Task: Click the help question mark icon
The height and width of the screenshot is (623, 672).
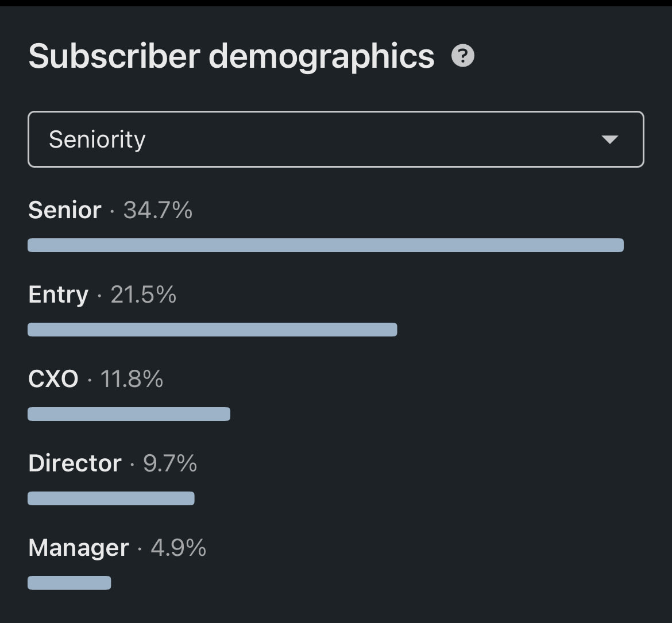Action: (463, 56)
